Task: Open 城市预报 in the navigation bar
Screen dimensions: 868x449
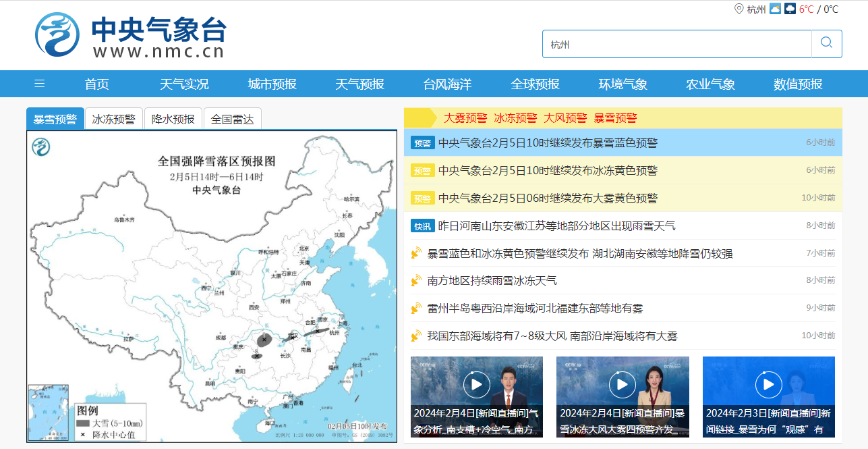Action: [272, 84]
